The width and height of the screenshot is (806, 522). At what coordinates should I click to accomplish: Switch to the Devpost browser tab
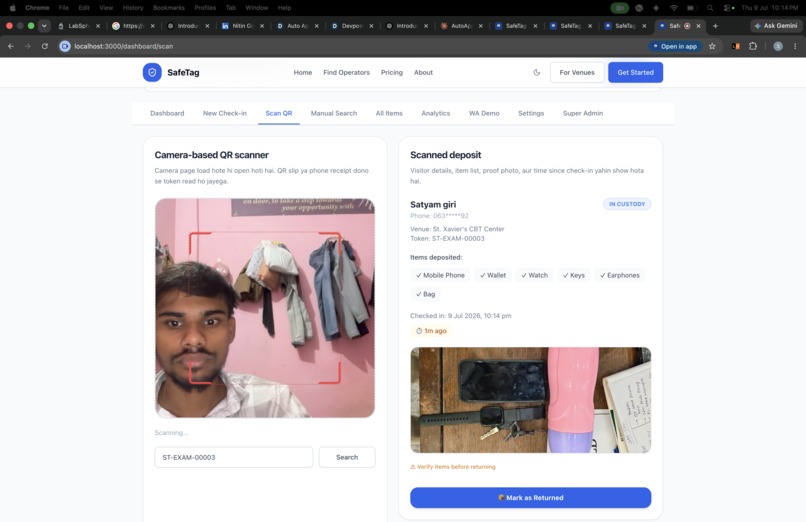tap(352, 26)
